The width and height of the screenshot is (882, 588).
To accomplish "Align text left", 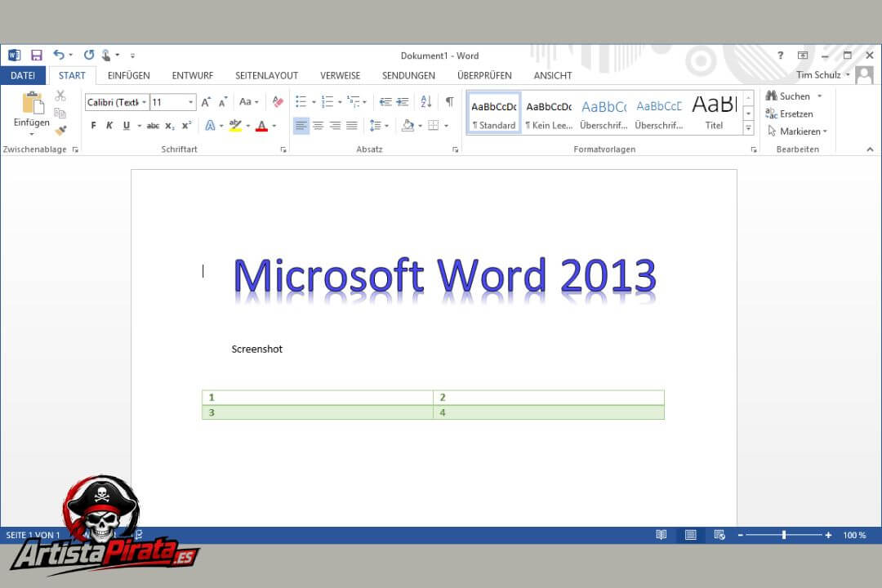I will pos(301,126).
